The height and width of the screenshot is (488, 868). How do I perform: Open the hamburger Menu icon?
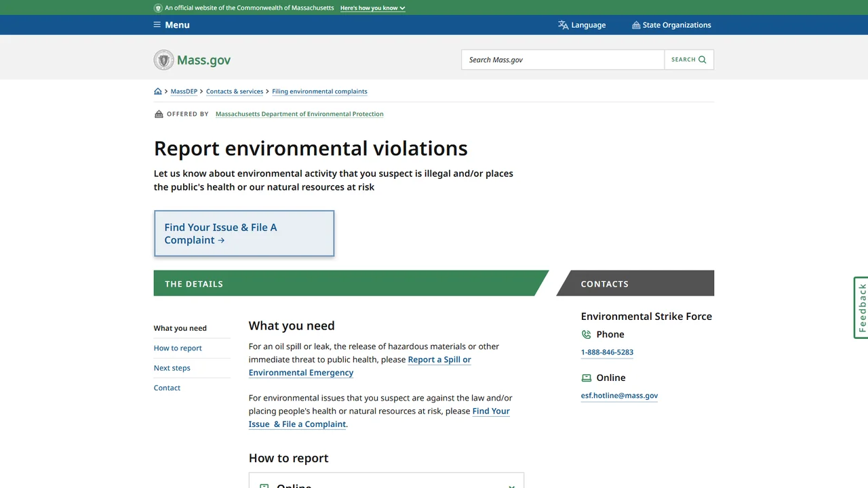click(157, 25)
